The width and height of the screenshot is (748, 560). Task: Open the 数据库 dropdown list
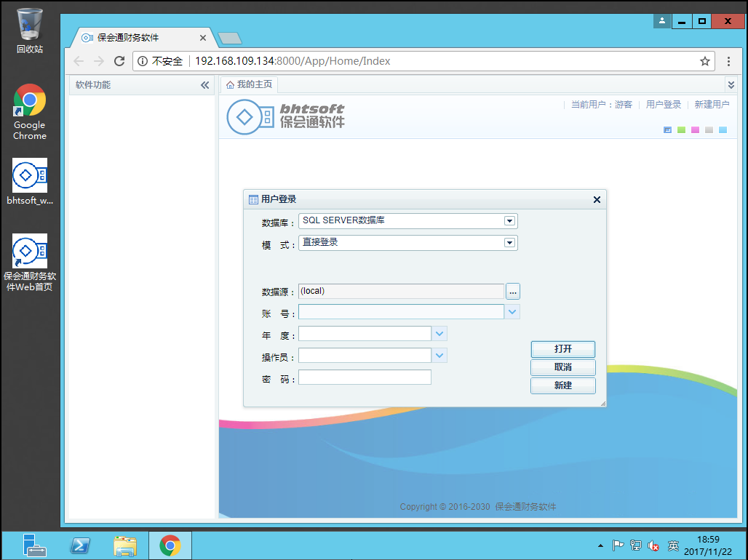509,221
